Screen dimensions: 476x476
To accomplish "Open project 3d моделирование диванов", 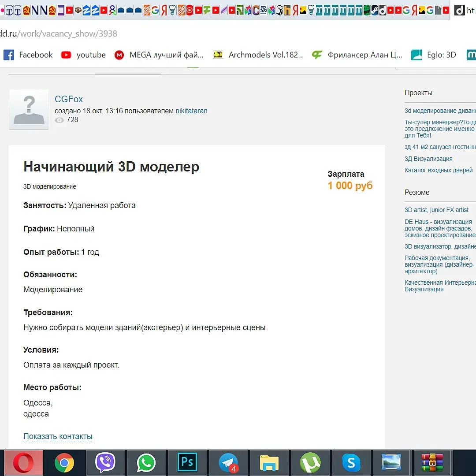I will 440,111.
